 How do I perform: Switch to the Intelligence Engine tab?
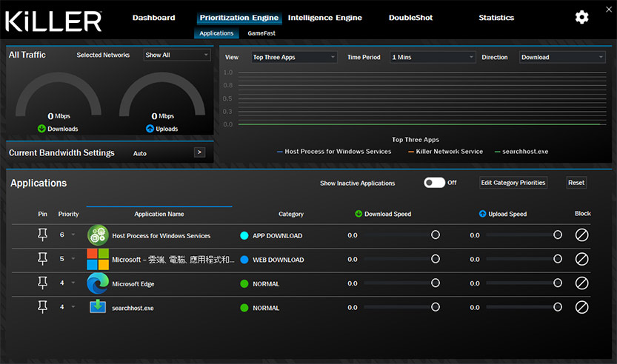(325, 18)
